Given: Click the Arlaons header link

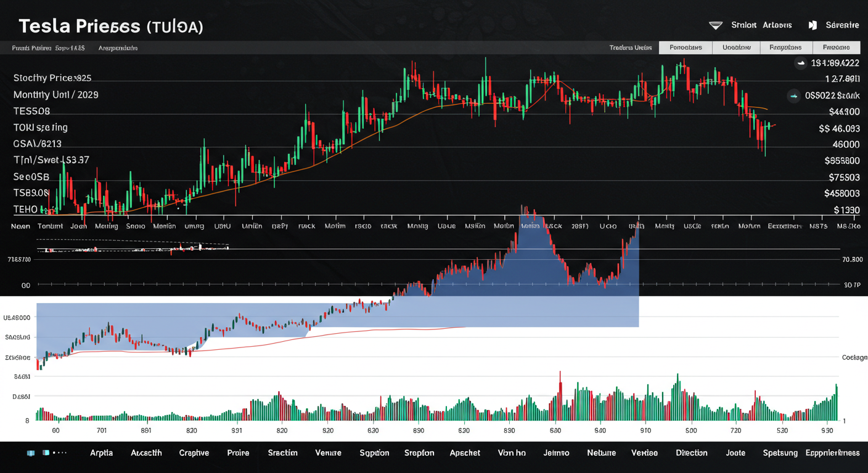Looking at the screenshot, I should coord(777,25).
